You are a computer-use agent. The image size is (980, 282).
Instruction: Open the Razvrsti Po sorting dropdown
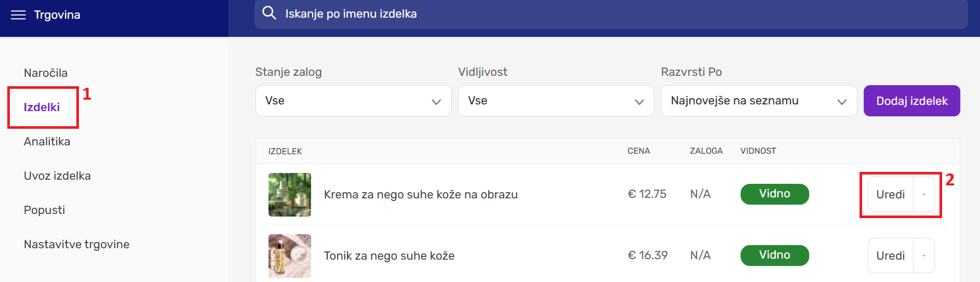759,101
